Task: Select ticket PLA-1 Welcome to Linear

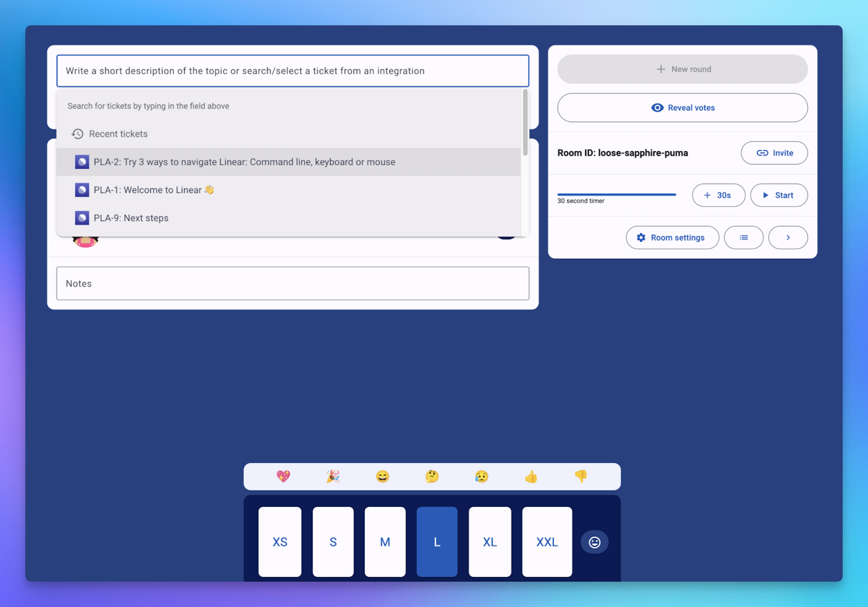Action: (289, 190)
